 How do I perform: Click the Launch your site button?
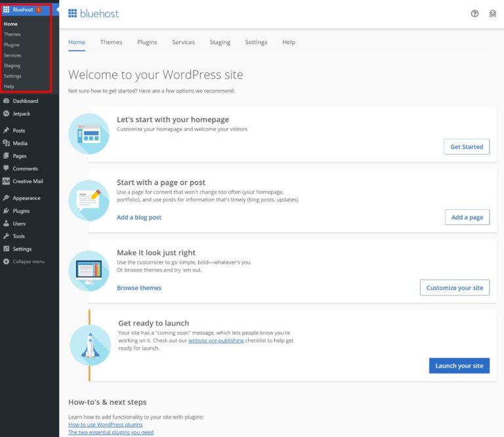point(459,365)
